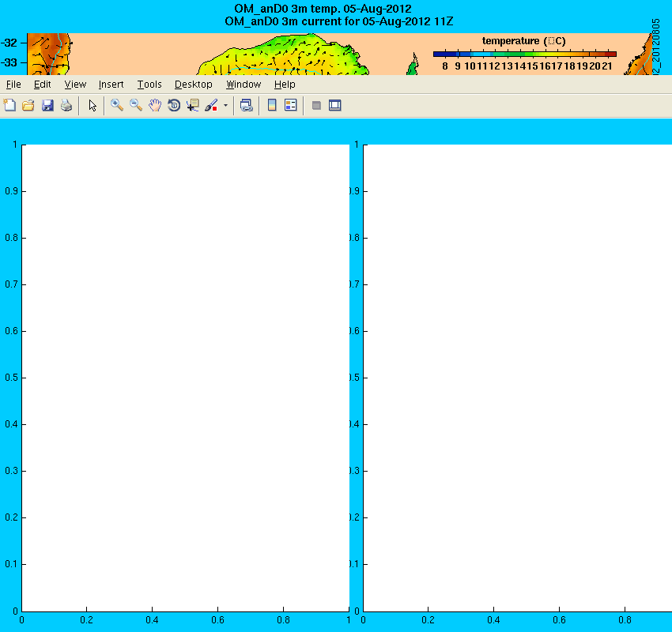Click the colorbar tick label 8
This screenshot has width=672, height=632.
coord(445,66)
